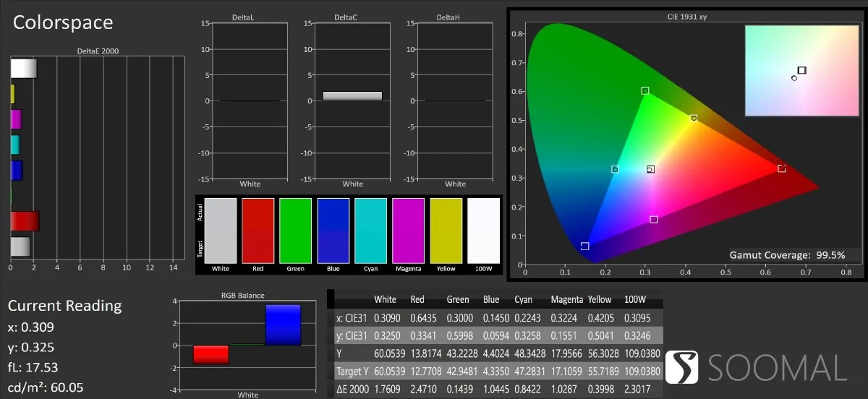This screenshot has height=399, width=868.
Task: Click the Red ΔE 2000 value 2.4710
Action: [423, 390]
